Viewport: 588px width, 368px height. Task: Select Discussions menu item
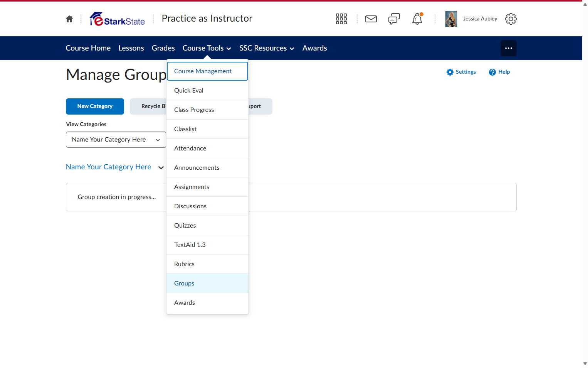pyautogui.click(x=207, y=206)
